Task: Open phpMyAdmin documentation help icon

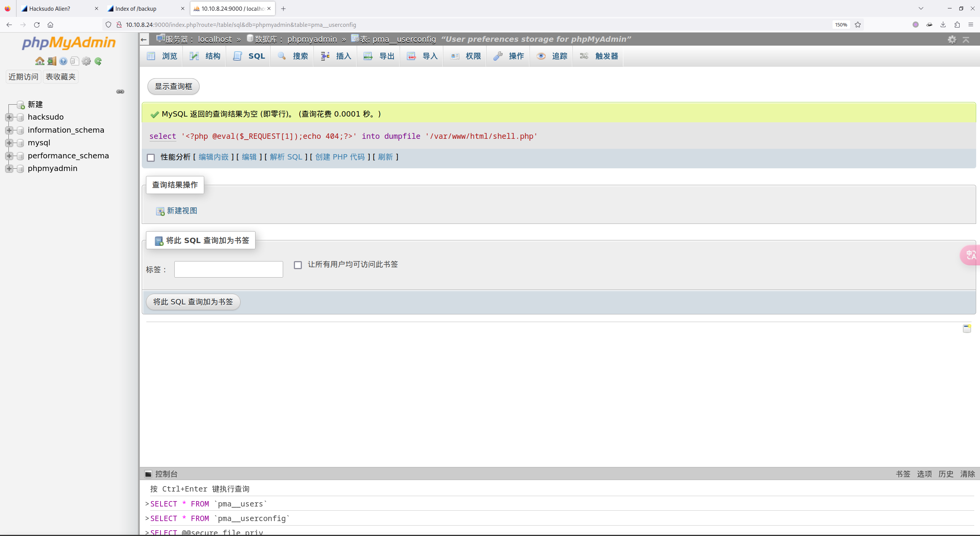Action: click(x=63, y=61)
